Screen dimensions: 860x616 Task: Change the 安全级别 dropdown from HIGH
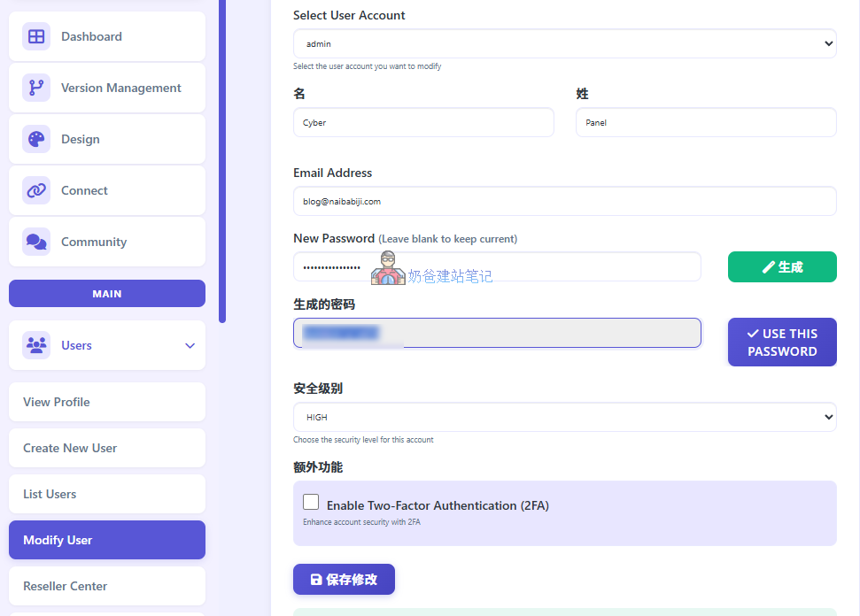pyautogui.click(x=564, y=417)
